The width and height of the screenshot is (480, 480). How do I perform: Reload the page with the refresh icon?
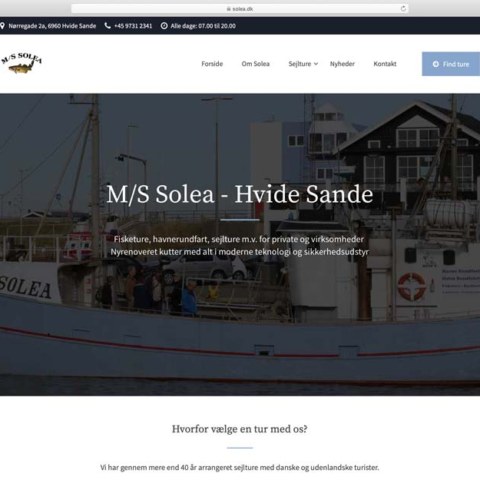(x=403, y=9)
